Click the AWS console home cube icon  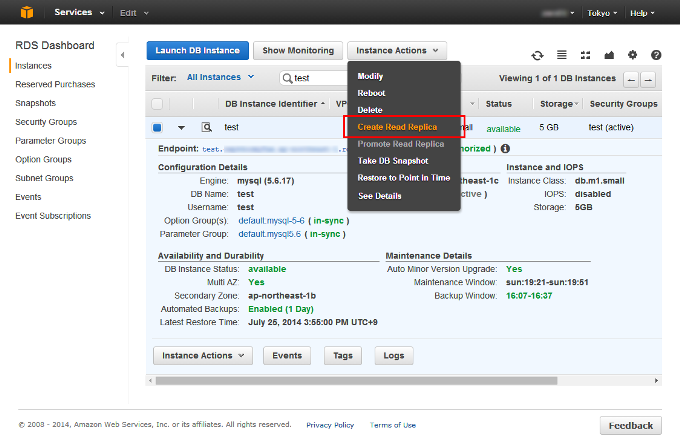tap(27, 12)
